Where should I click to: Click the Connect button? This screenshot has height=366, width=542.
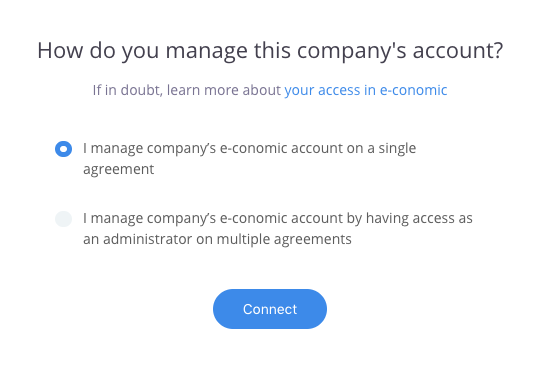[x=270, y=309]
